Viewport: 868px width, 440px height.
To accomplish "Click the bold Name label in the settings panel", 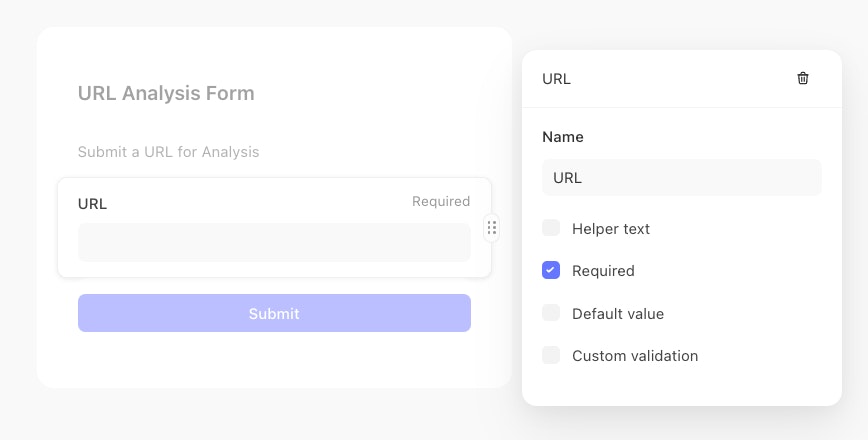I will (x=563, y=137).
